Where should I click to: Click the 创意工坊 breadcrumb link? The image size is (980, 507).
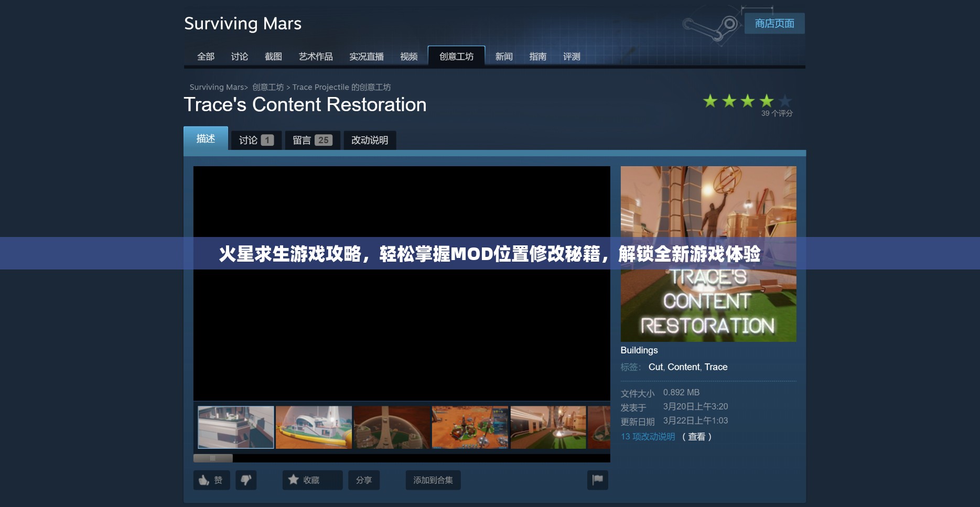click(268, 87)
